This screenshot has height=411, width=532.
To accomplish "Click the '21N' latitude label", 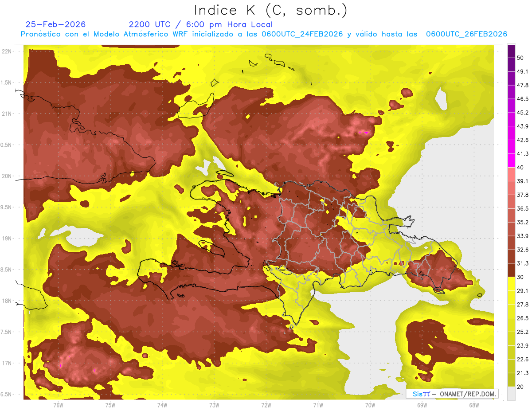I will 8,114.
